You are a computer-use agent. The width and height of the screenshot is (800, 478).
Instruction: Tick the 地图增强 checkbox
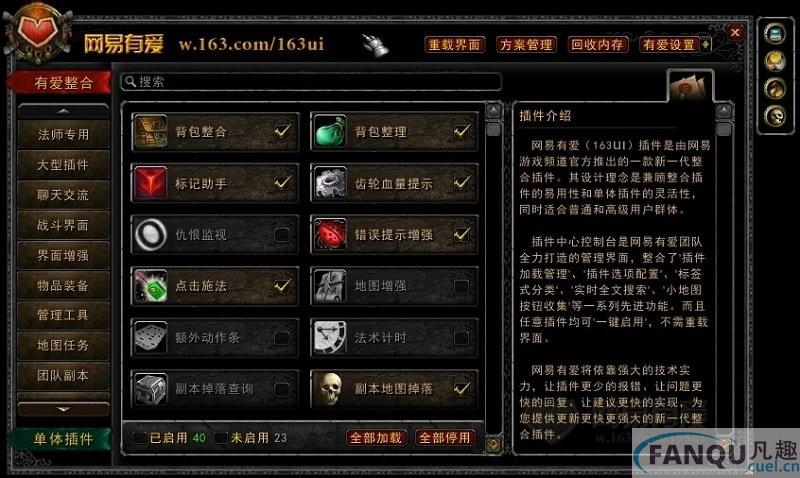tap(461, 286)
